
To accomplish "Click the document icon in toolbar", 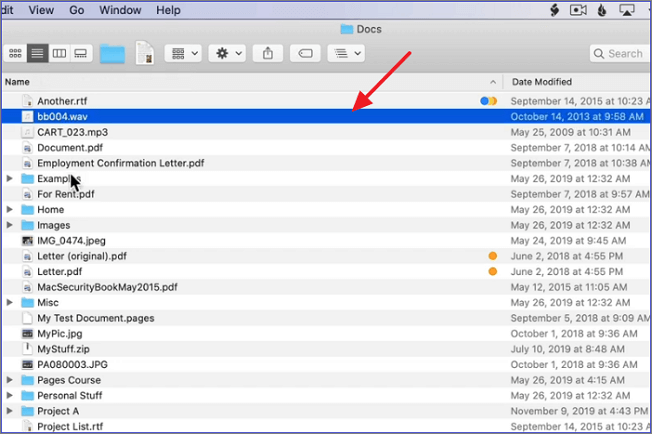I will click(x=144, y=53).
